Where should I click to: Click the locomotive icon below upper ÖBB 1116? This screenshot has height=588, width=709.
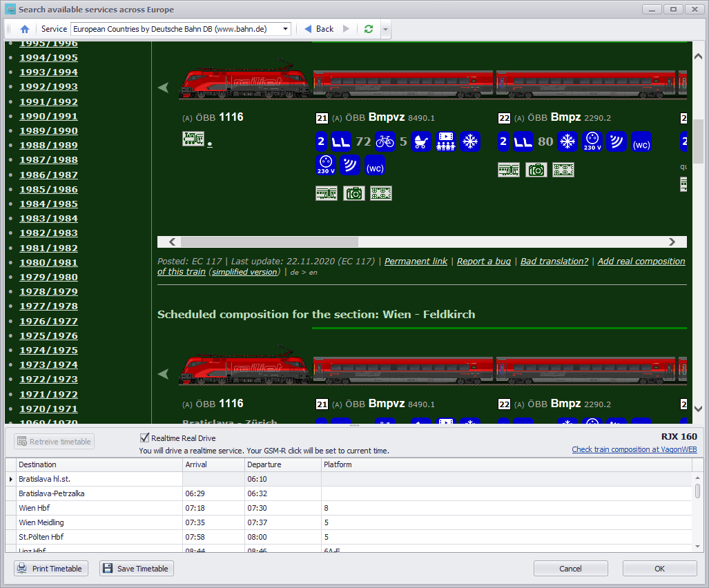tap(193, 139)
